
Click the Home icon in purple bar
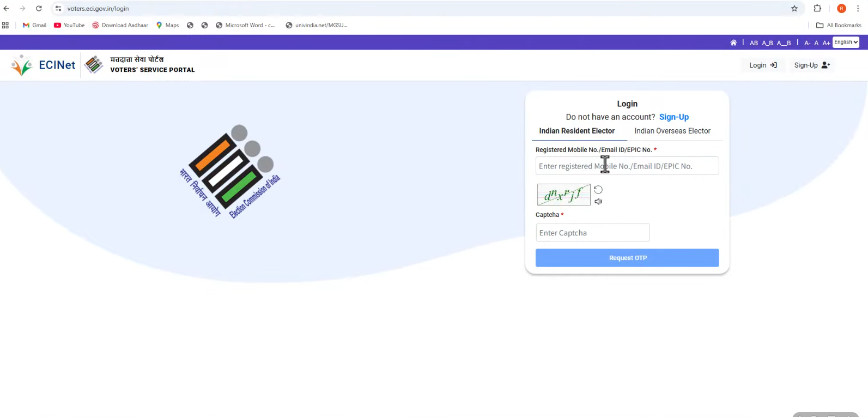tap(733, 43)
